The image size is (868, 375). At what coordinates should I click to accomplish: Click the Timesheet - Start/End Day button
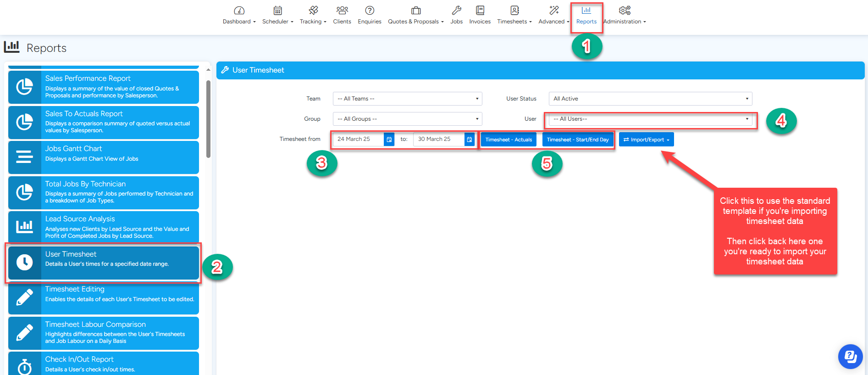pyautogui.click(x=577, y=140)
